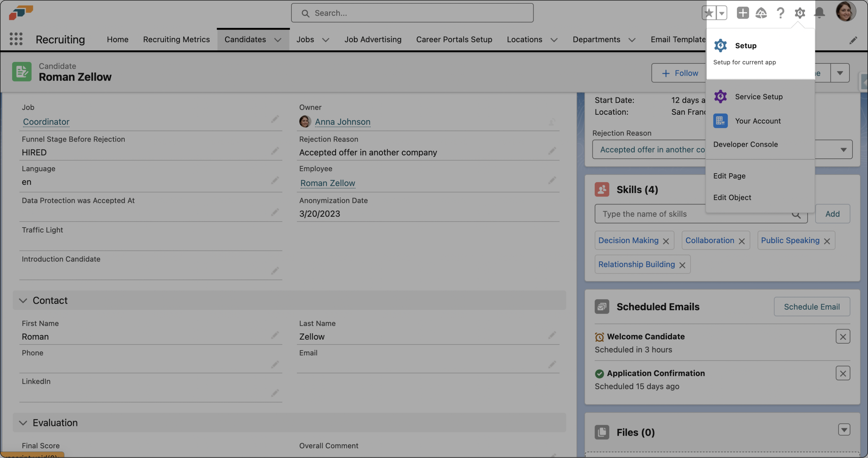Open the App Launcher grid icon

pyautogui.click(x=16, y=39)
